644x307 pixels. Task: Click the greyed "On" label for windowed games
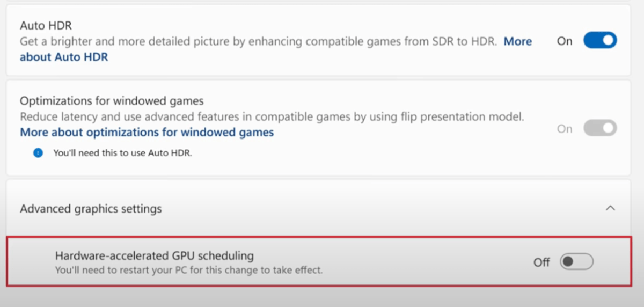click(x=565, y=129)
